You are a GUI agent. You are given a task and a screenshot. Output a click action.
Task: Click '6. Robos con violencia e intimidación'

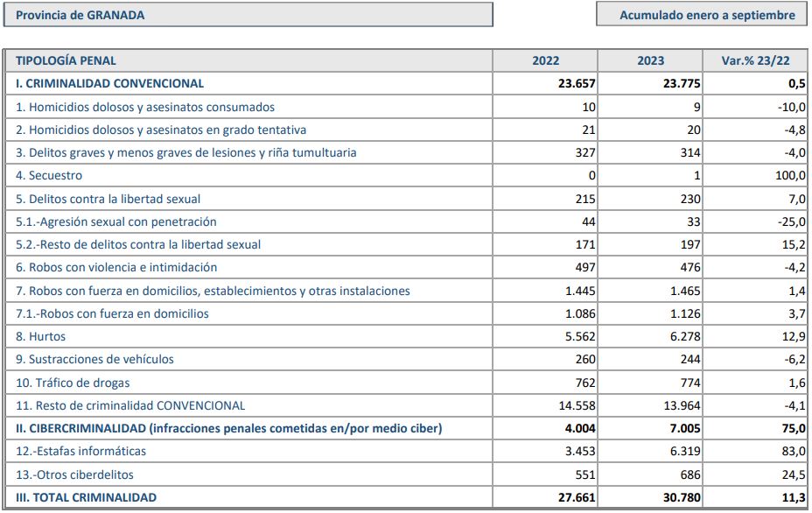(116, 267)
